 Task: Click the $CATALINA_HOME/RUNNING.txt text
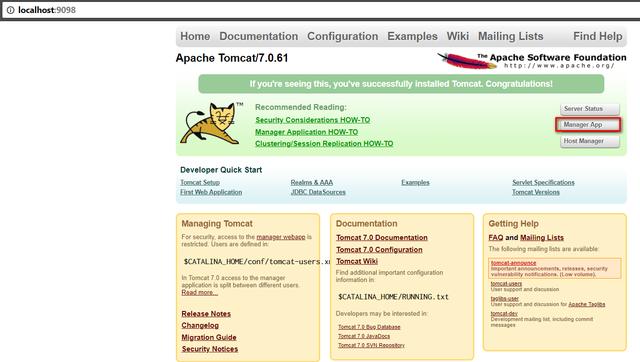(x=393, y=297)
